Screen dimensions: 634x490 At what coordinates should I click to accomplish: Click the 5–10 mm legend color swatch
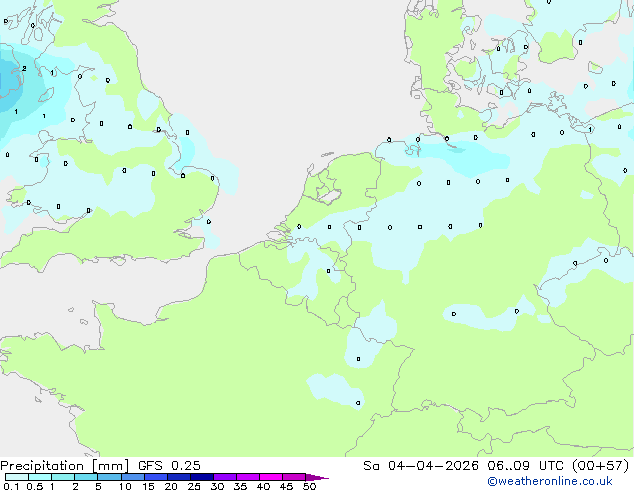pyautogui.click(x=109, y=477)
